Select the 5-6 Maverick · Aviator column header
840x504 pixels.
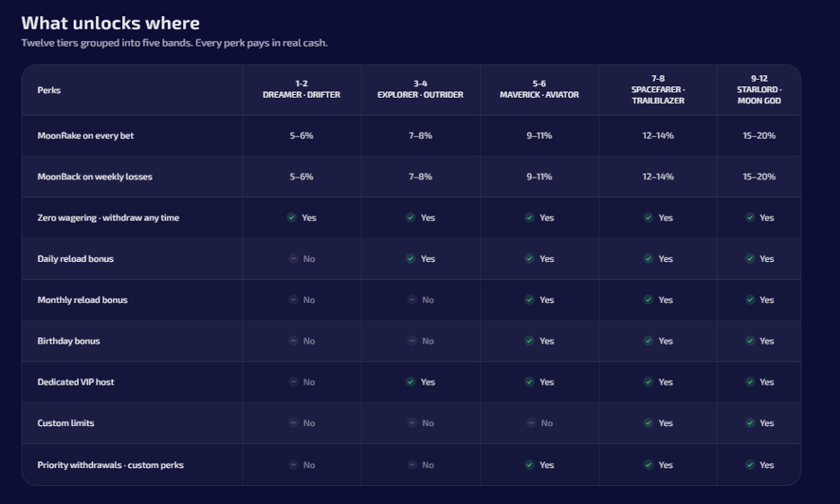[x=539, y=90]
